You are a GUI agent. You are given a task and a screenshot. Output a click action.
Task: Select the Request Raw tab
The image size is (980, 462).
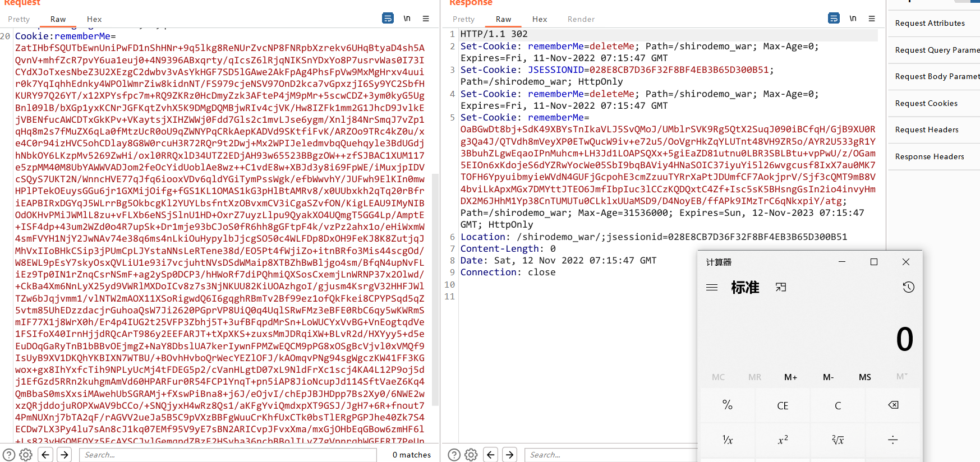tap(58, 19)
